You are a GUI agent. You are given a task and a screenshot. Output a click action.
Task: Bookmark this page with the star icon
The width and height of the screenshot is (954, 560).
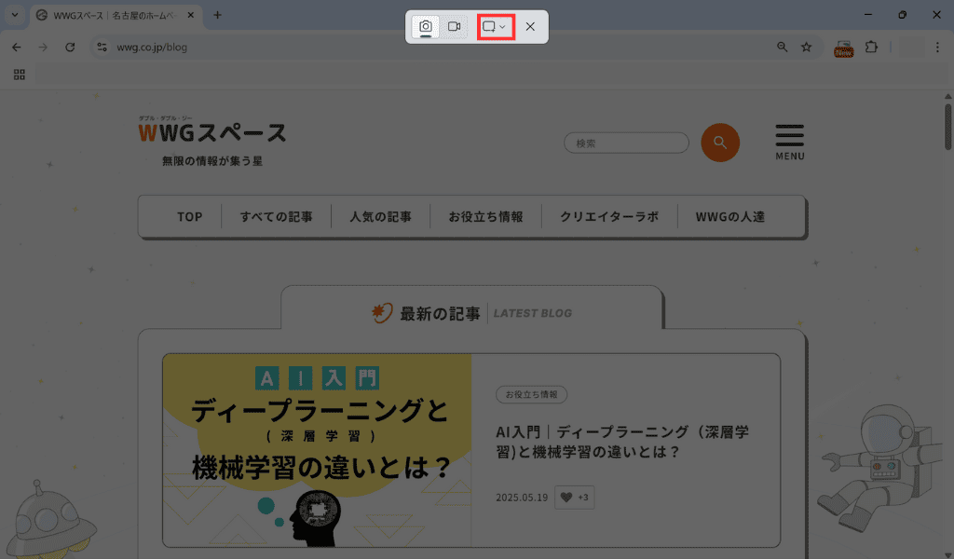pyautogui.click(x=806, y=47)
